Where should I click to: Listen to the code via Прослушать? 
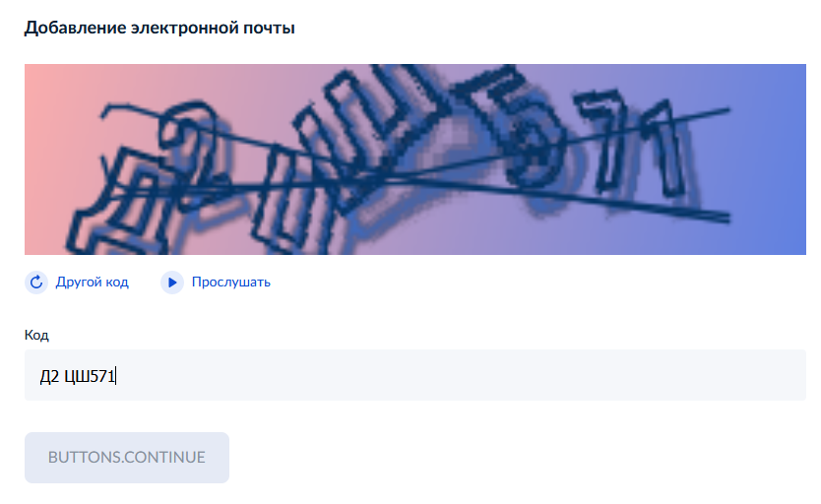[x=231, y=283]
